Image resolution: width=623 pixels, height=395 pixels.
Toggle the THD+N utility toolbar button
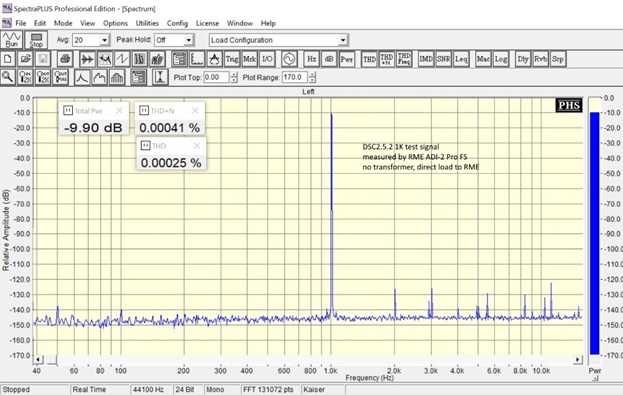click(387, 59)
